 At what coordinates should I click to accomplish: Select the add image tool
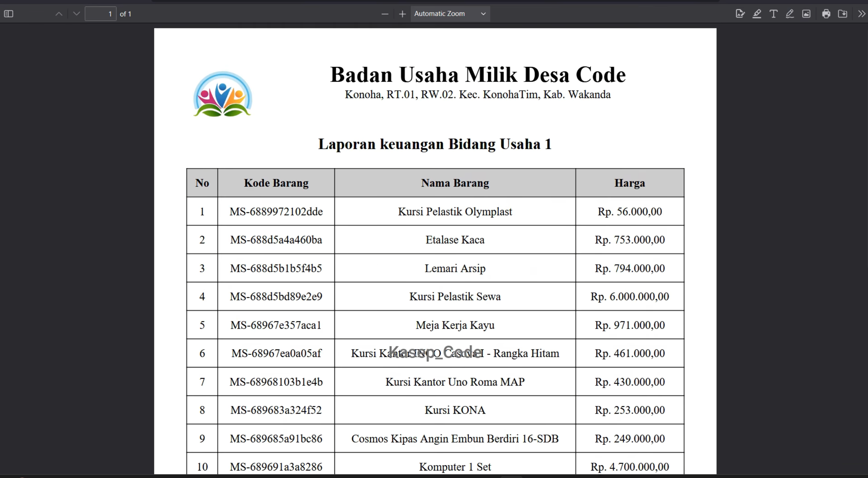point(806,14)
